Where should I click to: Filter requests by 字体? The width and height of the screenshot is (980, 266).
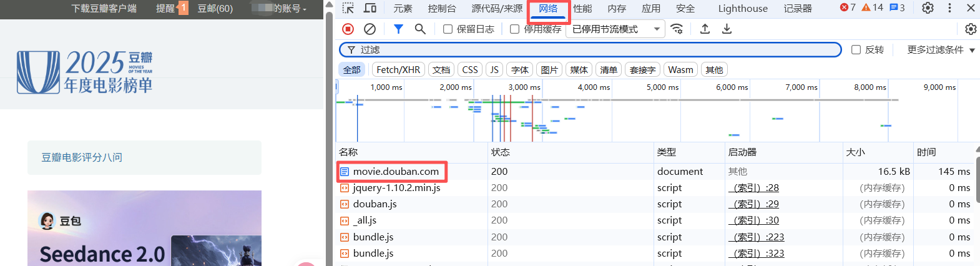point(520,70)
